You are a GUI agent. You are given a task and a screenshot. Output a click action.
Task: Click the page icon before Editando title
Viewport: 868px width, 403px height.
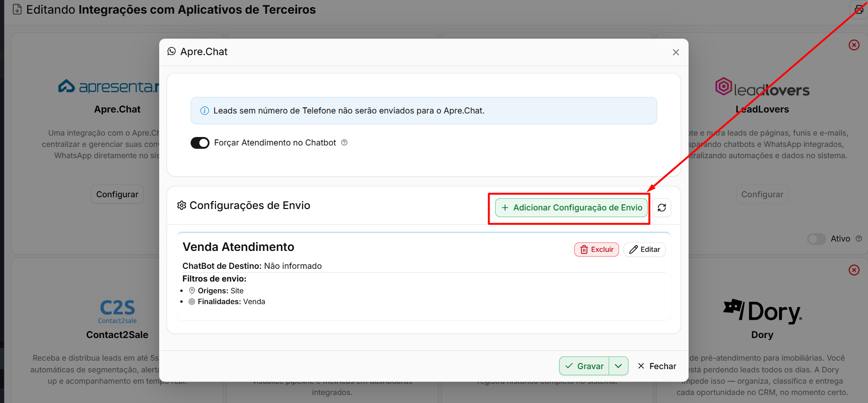(x=17, y=9)
